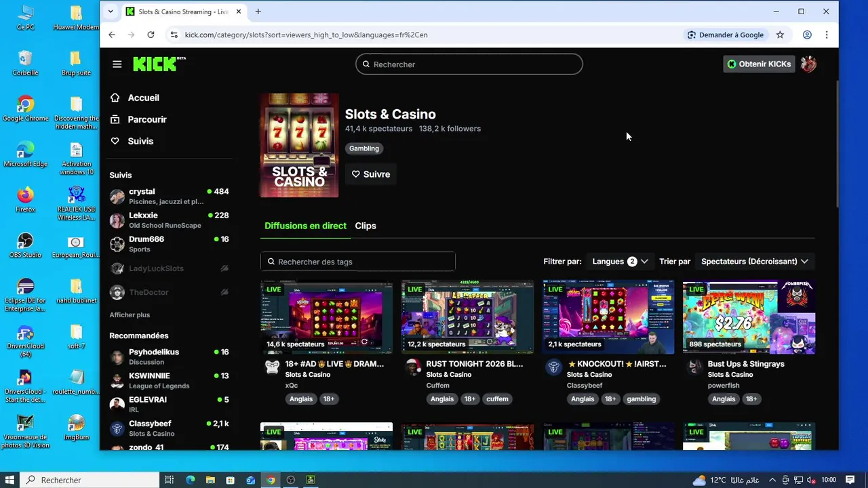Click the xQc channel avatar under the stream
The image size is (868, 488).
272,367
